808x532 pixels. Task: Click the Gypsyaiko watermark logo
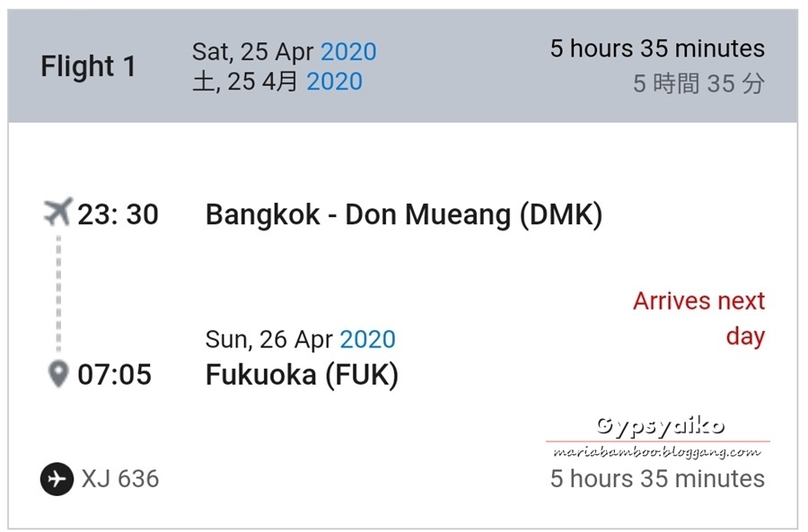661,426
